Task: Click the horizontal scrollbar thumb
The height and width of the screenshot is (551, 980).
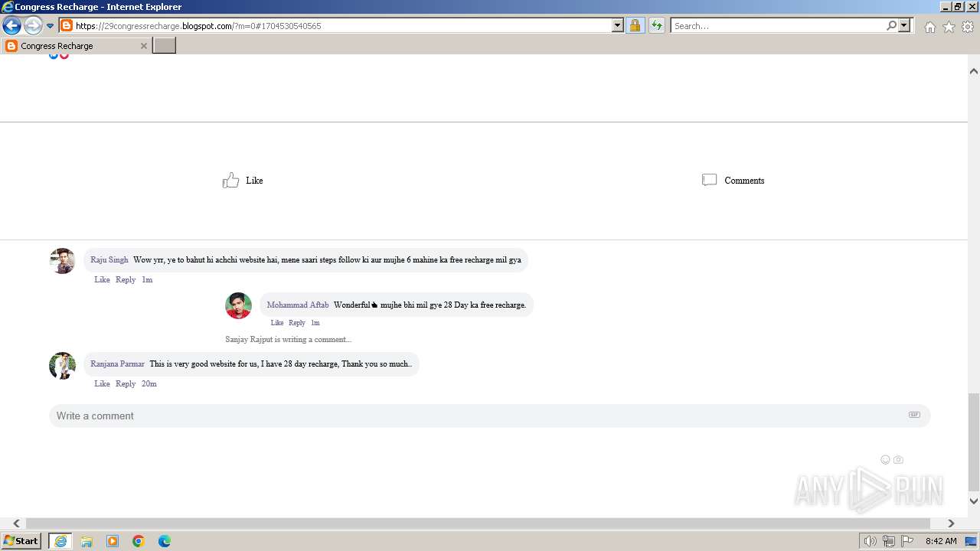Action: (x=478, y=523)
